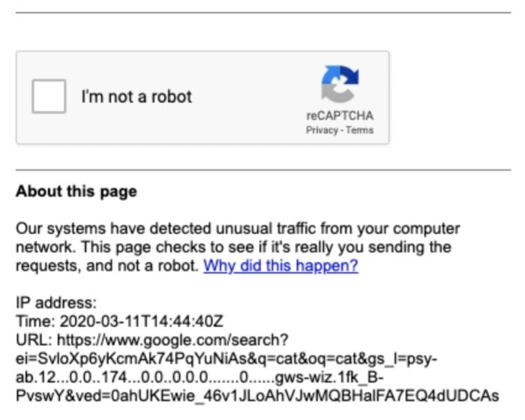Follow the "Why did this happen?" link
The width and height of the screenshot is (525, 420).
(280, 266)
